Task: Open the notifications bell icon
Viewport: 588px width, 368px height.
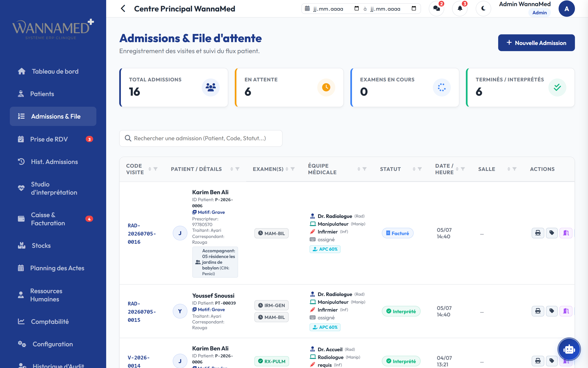Action: click(x=460, y=9)
